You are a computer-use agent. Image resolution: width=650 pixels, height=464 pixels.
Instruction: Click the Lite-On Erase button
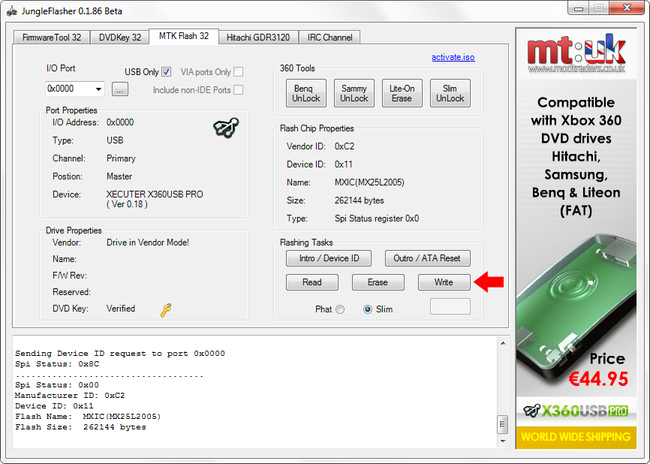click(x=402, y=93)
